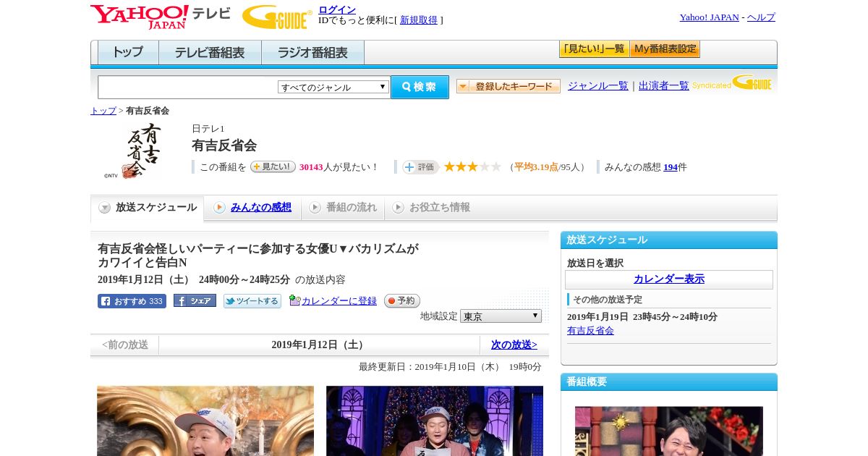This screenshot has width=868, height=456.
Task: Select the 30143 want-to-watch count
Action: [x=311, y=167]
